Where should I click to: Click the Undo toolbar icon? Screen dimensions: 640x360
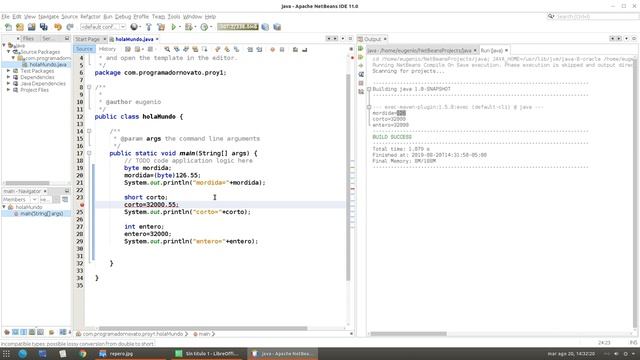pyautogui.click(x=58, y=27)
